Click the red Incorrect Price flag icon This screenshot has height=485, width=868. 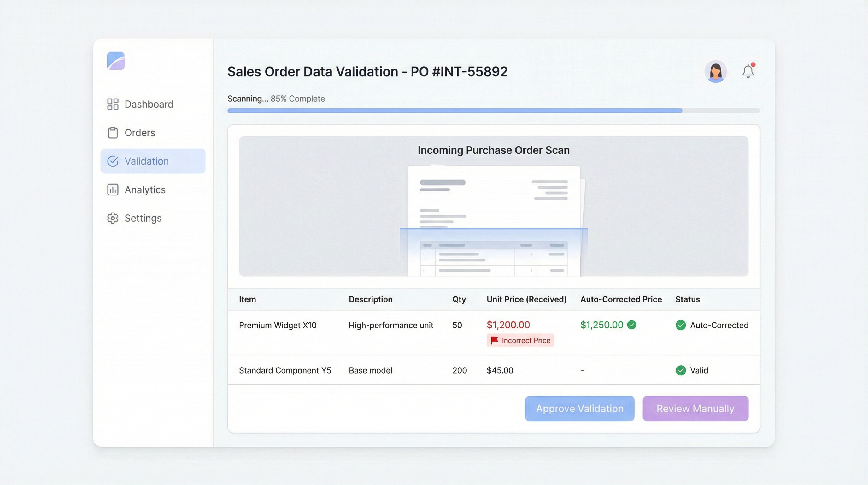[494, 340]
